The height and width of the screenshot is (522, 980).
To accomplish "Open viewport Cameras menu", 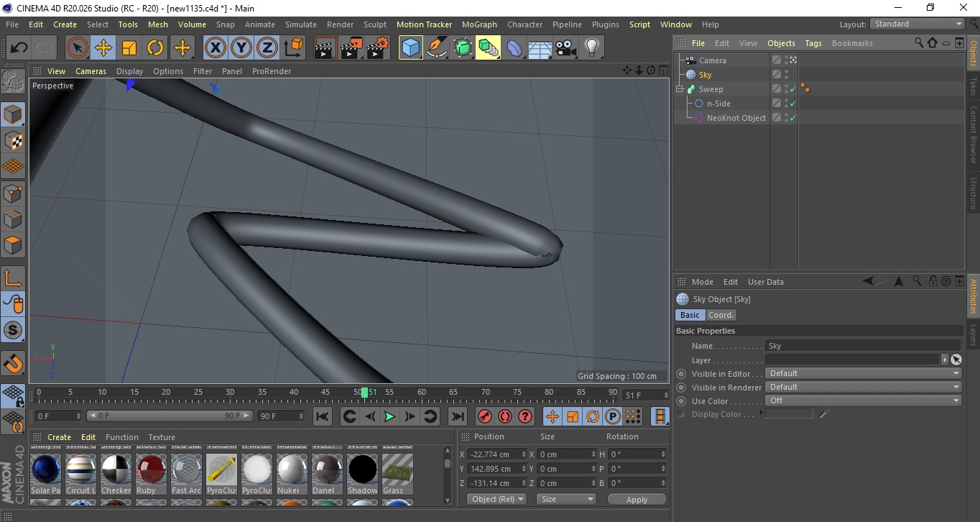I will click(x=91, y=71).
